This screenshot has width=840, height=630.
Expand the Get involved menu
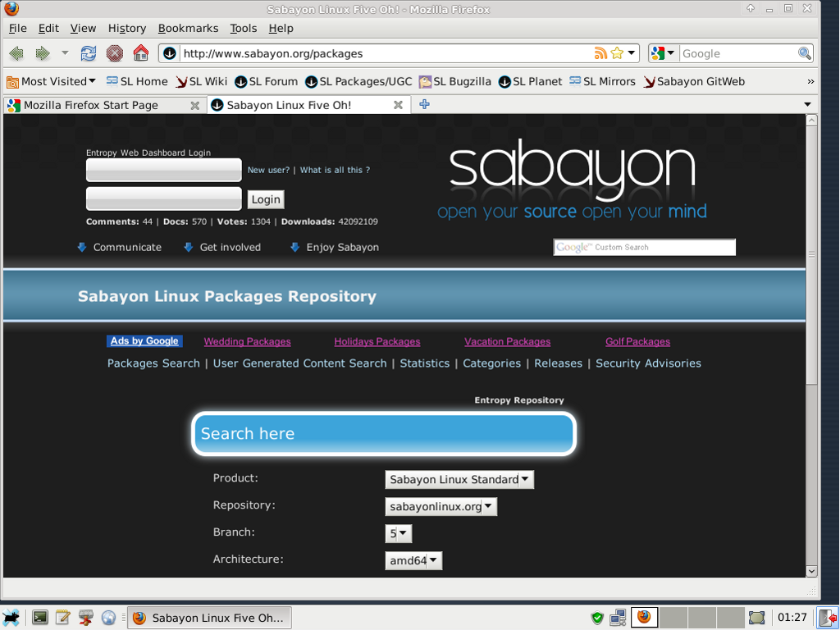222,247
